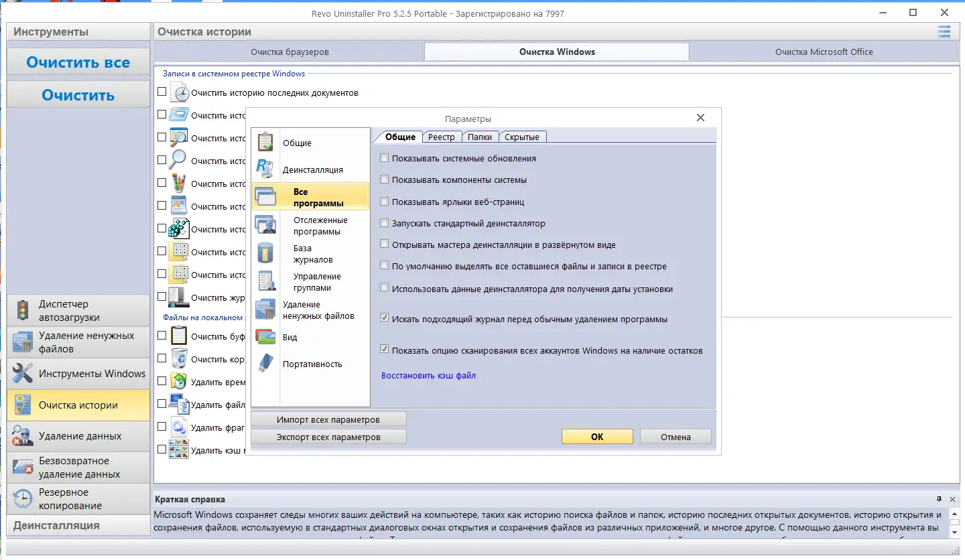Open the Отслеженные программы icon

[x=265, y=225]
